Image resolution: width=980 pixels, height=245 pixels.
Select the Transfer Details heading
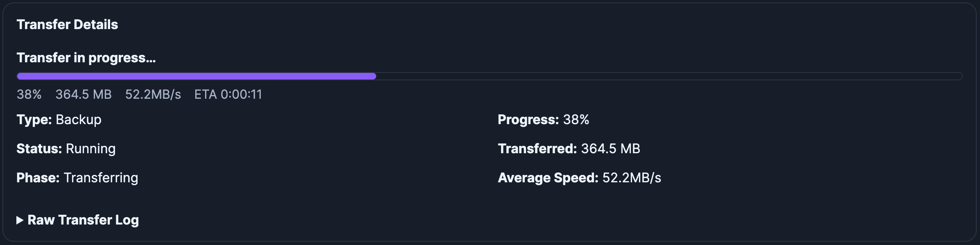[x=67, y=24]
